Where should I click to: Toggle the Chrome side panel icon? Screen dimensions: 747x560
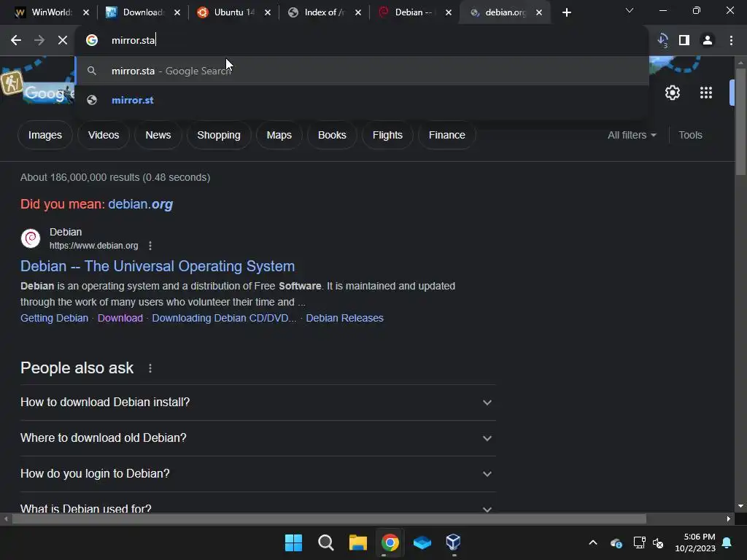[x=684, y=41]
